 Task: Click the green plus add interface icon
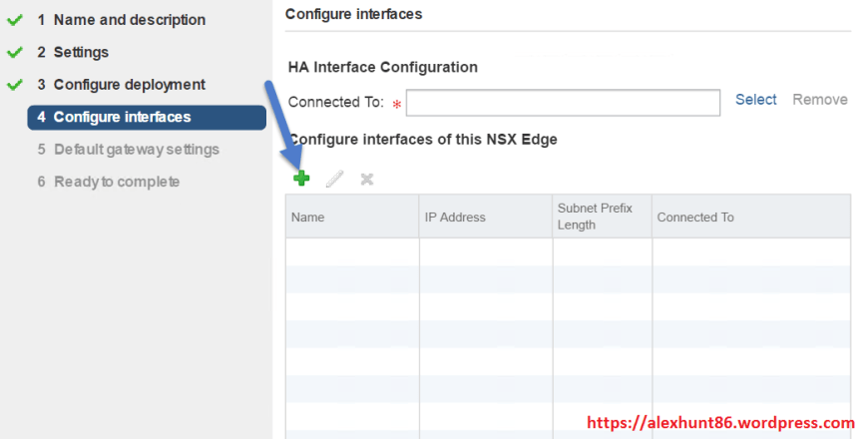tap(301, 179)
